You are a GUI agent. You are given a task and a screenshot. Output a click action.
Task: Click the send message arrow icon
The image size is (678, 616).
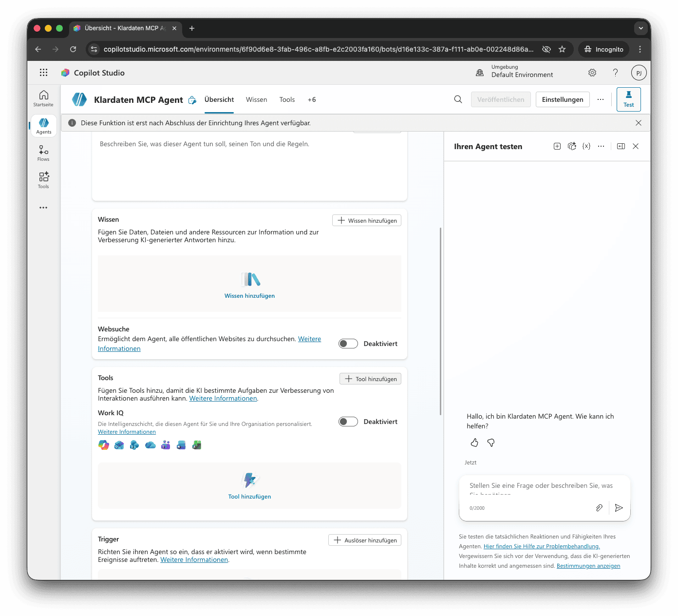tap(619, 508)
